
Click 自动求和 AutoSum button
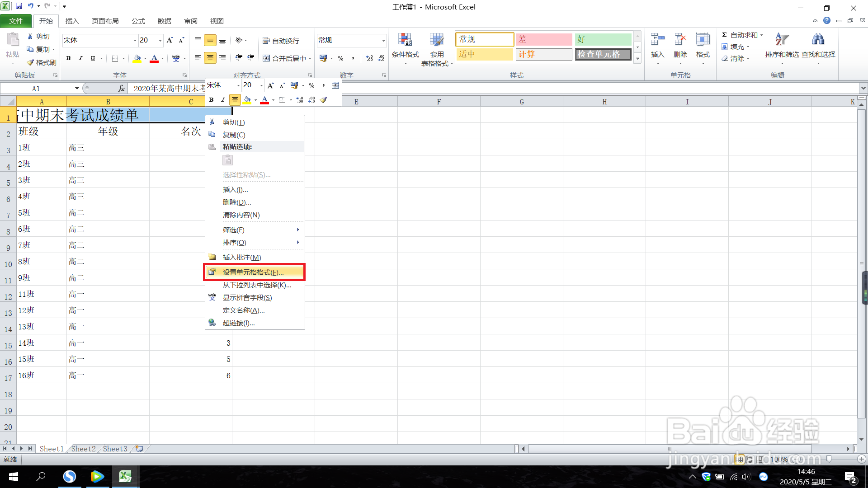tap(743, 35)
